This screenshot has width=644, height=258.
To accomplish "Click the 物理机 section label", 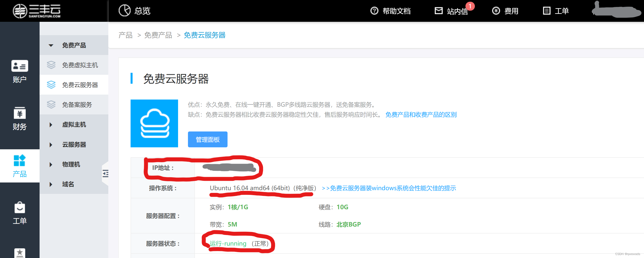I will (x=71, y=164).
